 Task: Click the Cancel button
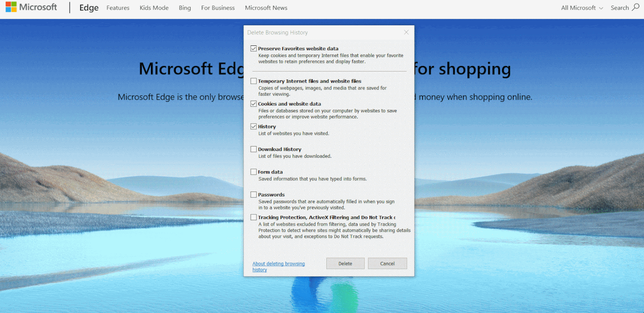(387, 264)
